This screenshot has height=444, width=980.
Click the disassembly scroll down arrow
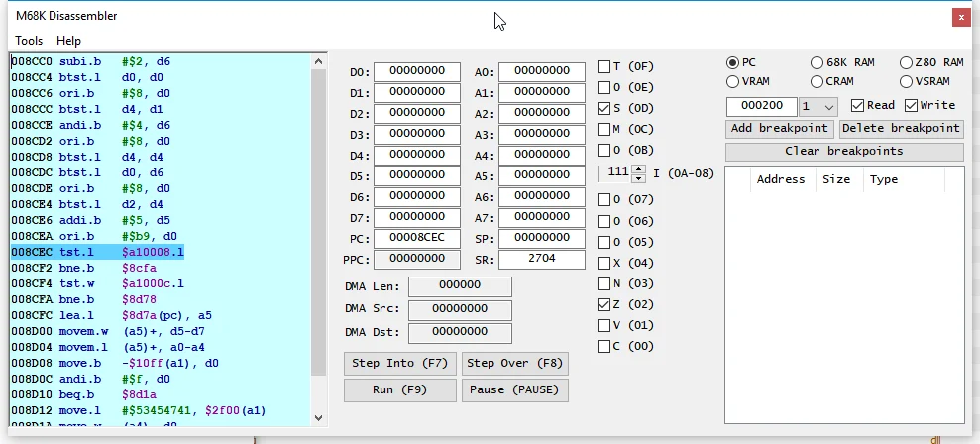[x=318, y=417]
